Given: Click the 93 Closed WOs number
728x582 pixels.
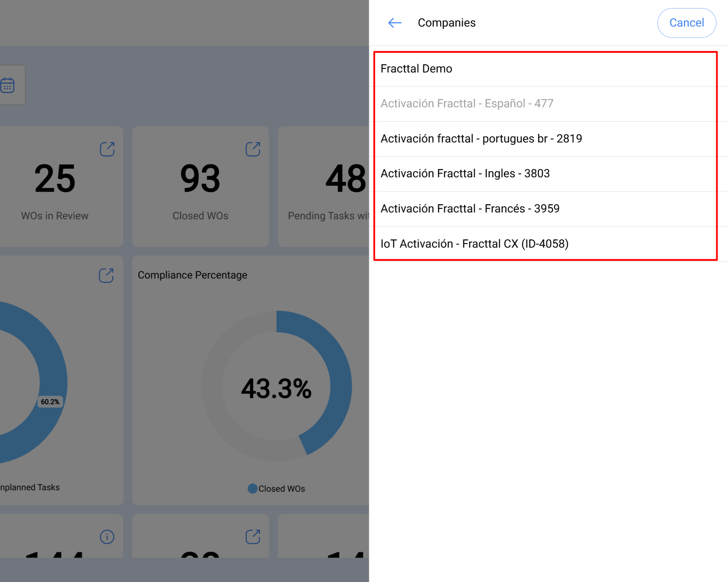Looking at the screenshot, I should (x=200, y=179).
